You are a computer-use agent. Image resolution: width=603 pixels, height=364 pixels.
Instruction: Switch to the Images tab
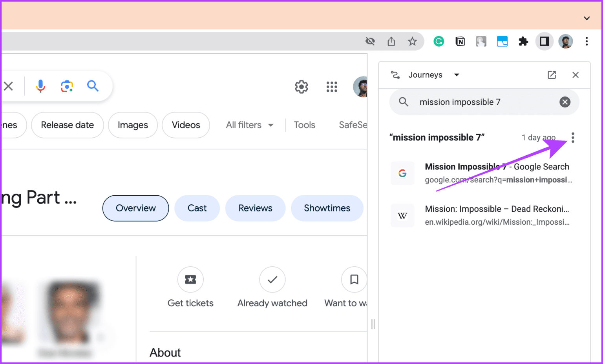[x=133, y=125]
